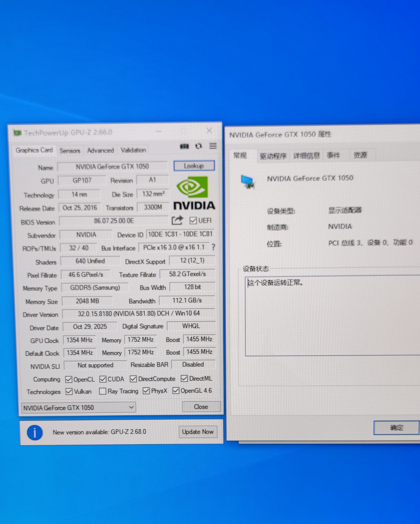The image size is (420, 524).
Task: Toggle the Vulkan checkbox
Action: tap(69, 392)
